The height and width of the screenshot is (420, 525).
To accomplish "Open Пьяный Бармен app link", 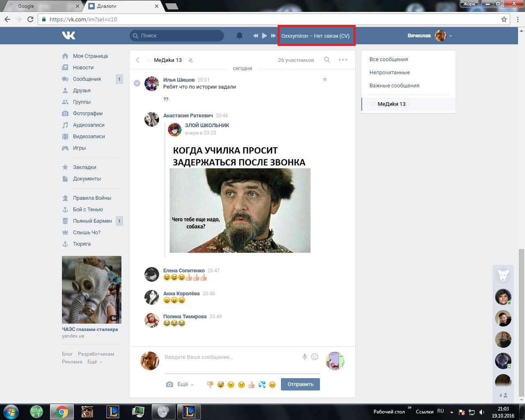I will click(x=92, y=221).
